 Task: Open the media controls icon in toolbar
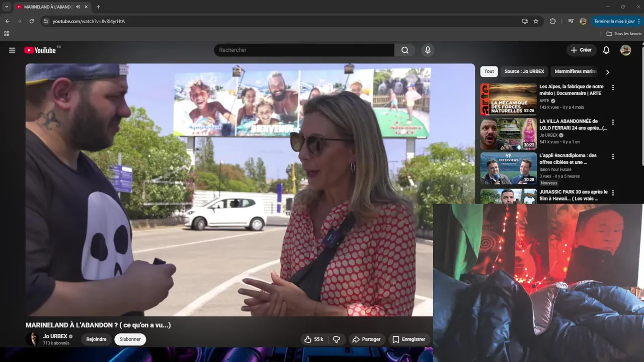(x=571, y=21)
